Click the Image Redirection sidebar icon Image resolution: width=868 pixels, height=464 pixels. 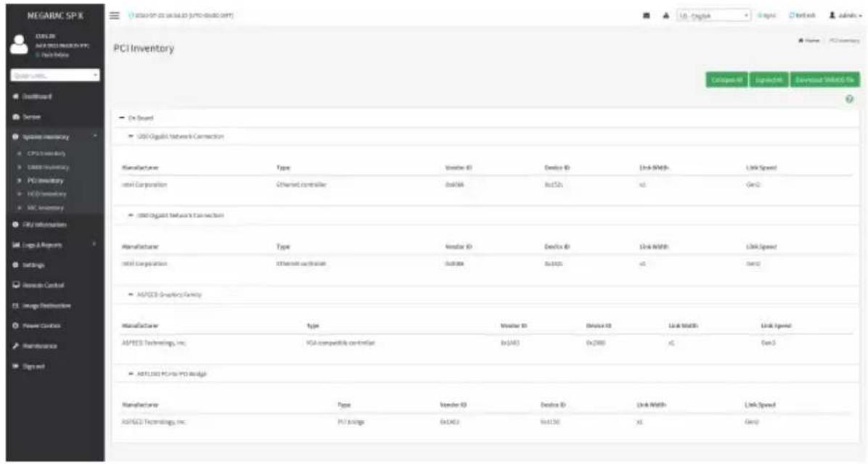coord(15,305)
